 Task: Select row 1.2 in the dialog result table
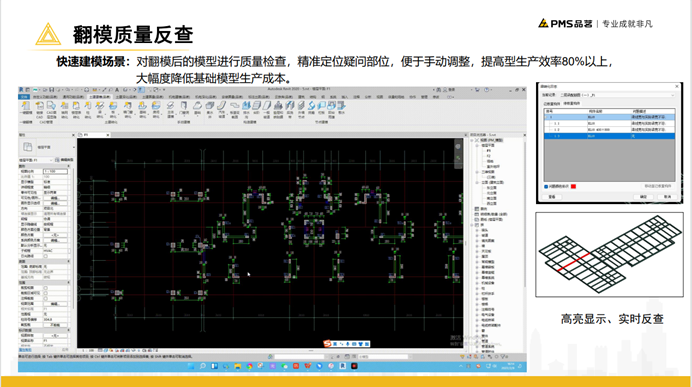pos(609,130)
